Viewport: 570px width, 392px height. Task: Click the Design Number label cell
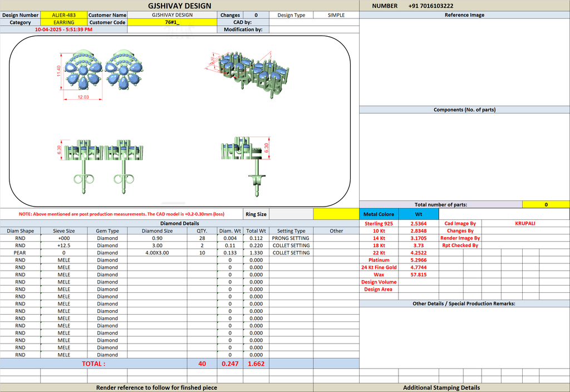[x=21, y=15]
